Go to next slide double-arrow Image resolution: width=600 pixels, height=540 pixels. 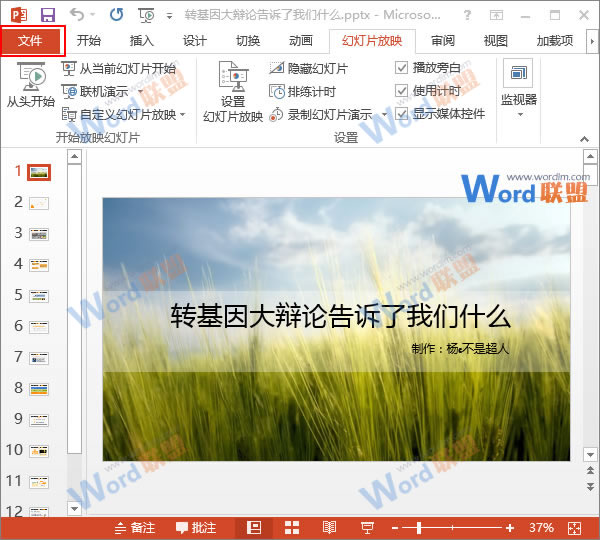pyautogui.click(x=590, y=486)
